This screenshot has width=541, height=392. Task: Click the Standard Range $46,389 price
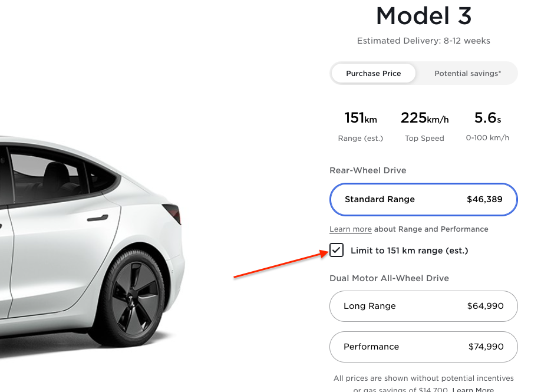(x=484, y=199)
